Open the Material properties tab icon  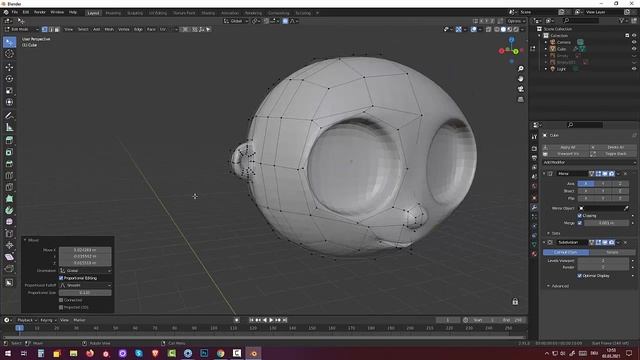(x=534, y=253)
